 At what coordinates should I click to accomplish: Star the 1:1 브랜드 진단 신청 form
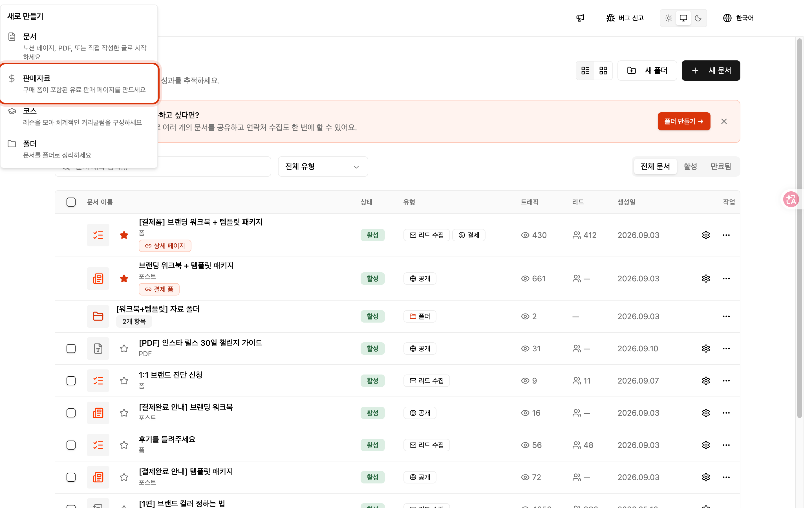tap(124, 381)
